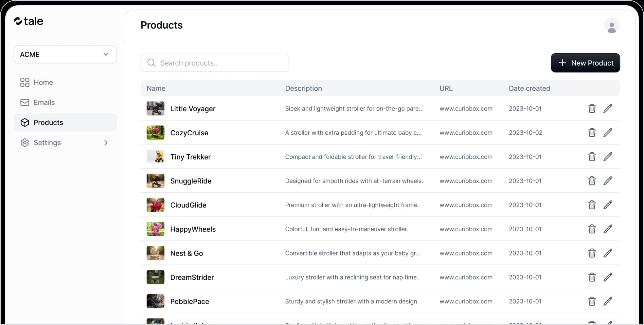Select the HappyWheels product name
Screen dimensions: 644x325
193,229
